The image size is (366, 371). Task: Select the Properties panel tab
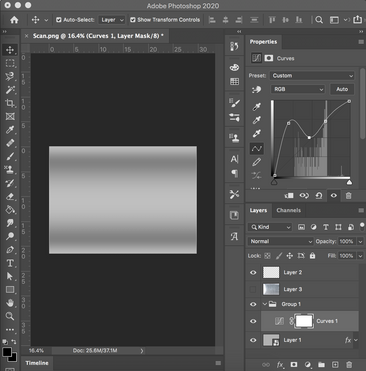(263, 42)
